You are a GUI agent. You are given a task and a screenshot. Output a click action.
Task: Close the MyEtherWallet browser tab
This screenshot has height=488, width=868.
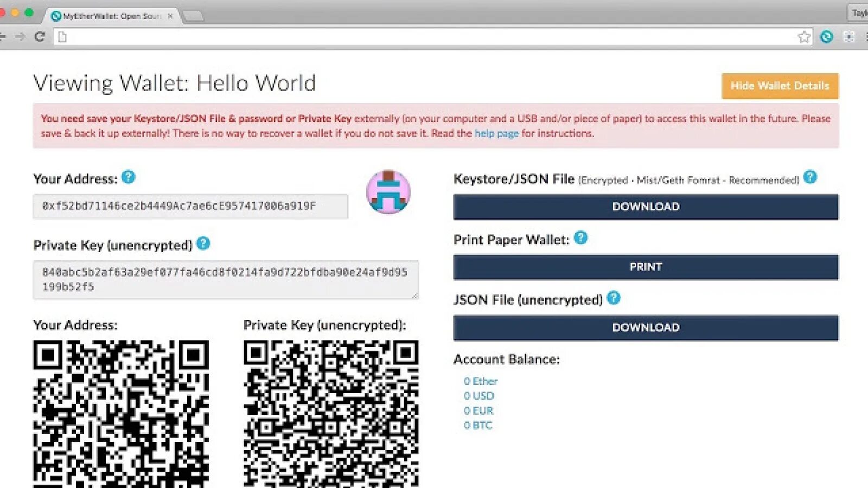pos(170,16)
